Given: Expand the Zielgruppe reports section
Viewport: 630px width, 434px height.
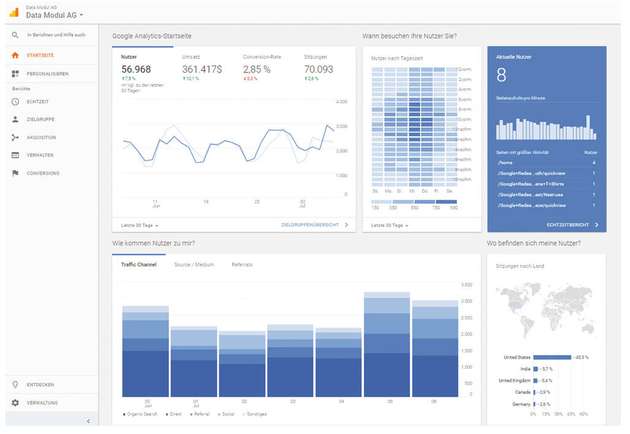Looking at the screenshot, I should click(x=41, y=119).
